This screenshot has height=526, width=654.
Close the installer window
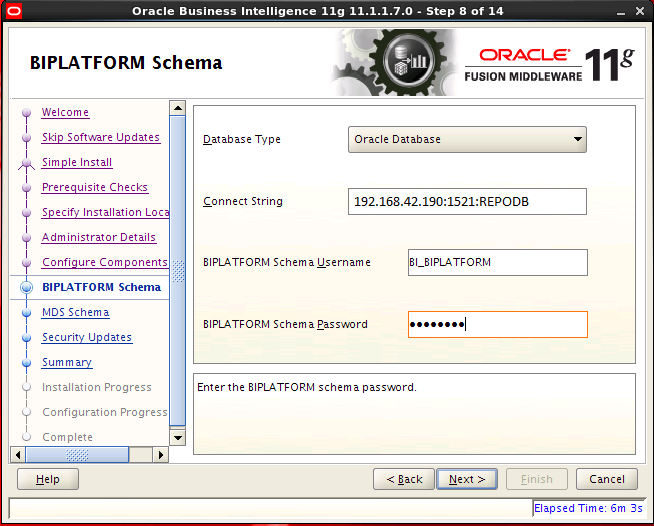click(x=640, y=11)
